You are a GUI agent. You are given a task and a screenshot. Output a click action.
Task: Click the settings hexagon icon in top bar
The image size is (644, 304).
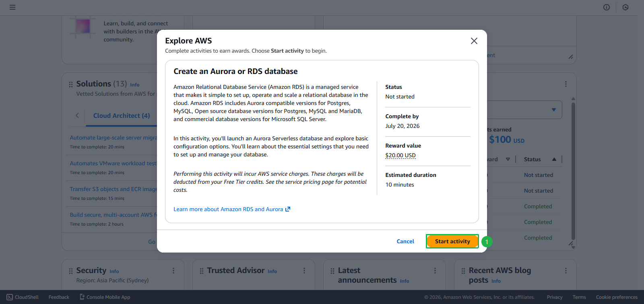click(625, 7)
